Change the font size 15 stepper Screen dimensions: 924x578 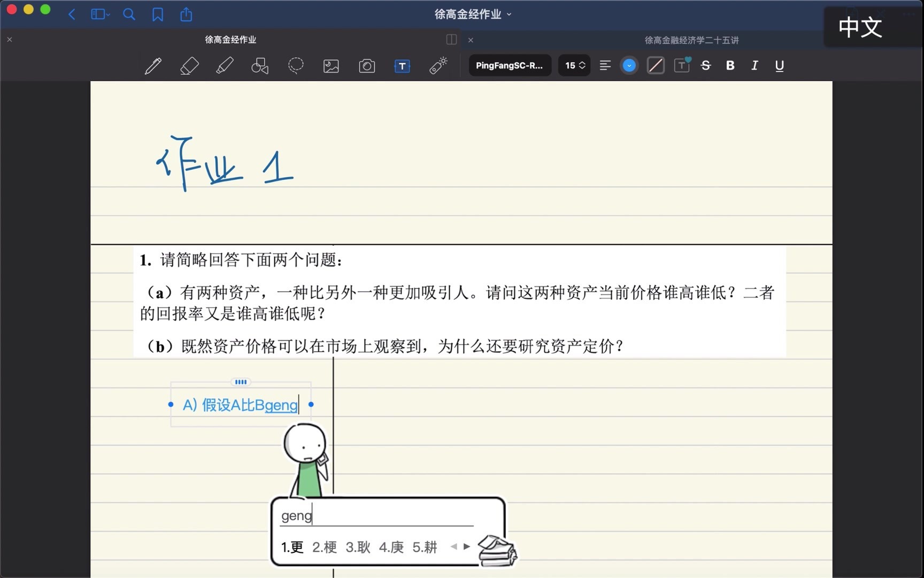pyautogui.click(x=575, y=65)
